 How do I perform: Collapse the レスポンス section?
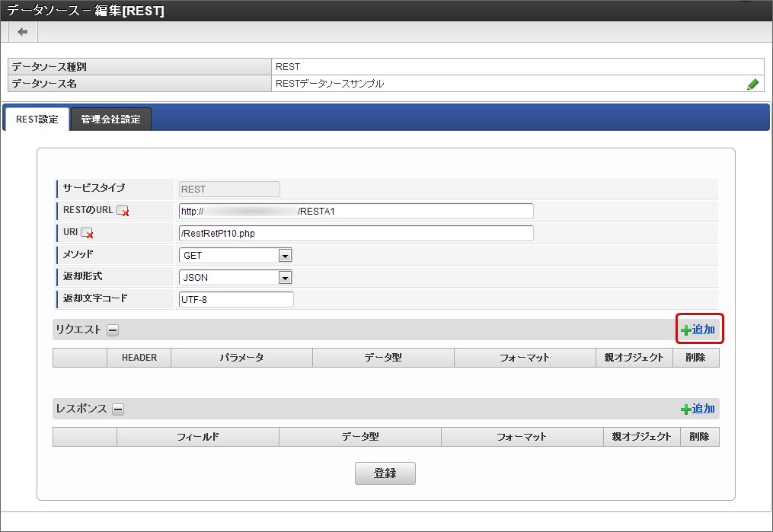118,409
